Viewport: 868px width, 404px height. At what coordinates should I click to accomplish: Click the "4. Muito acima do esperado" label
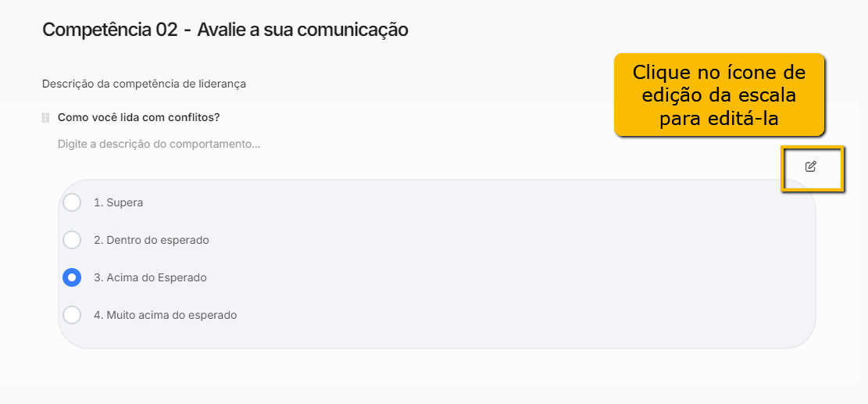point(166,315)
